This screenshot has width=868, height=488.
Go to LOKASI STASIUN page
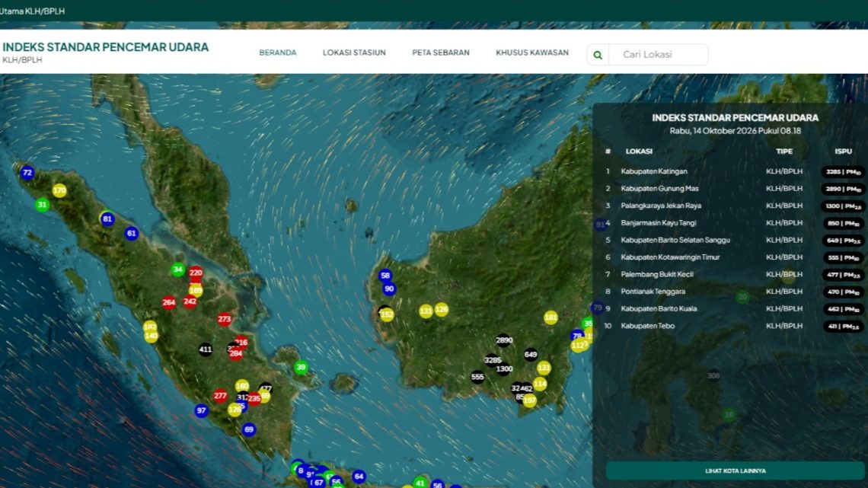coord(354,53)
